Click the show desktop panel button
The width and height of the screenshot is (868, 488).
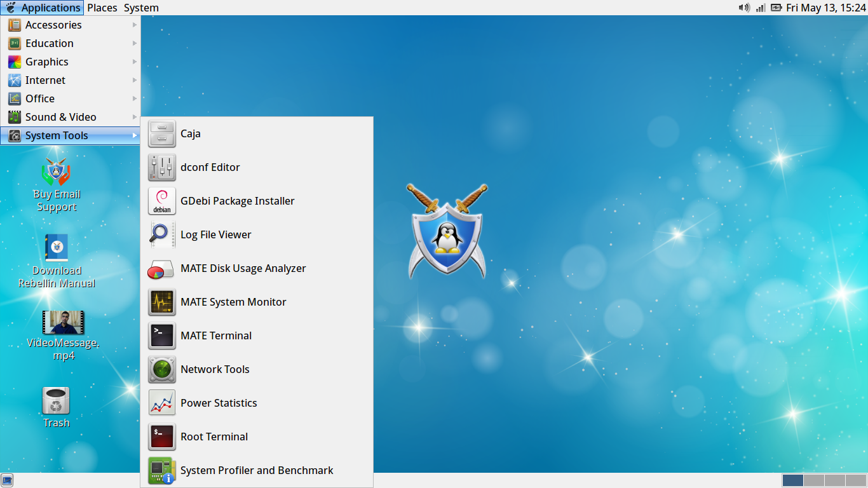pyautogui.click(x=8, y=480)
